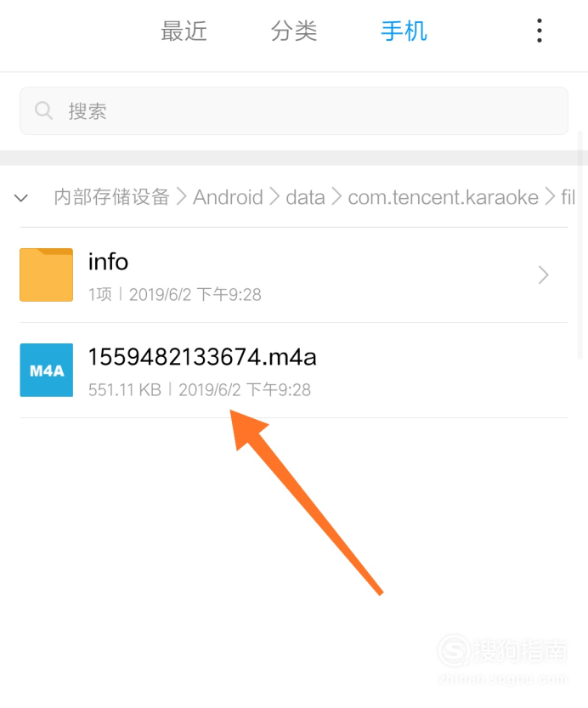Open the three-dot overflow menu
The image size is (588, 708).
[x=539, y=31]
